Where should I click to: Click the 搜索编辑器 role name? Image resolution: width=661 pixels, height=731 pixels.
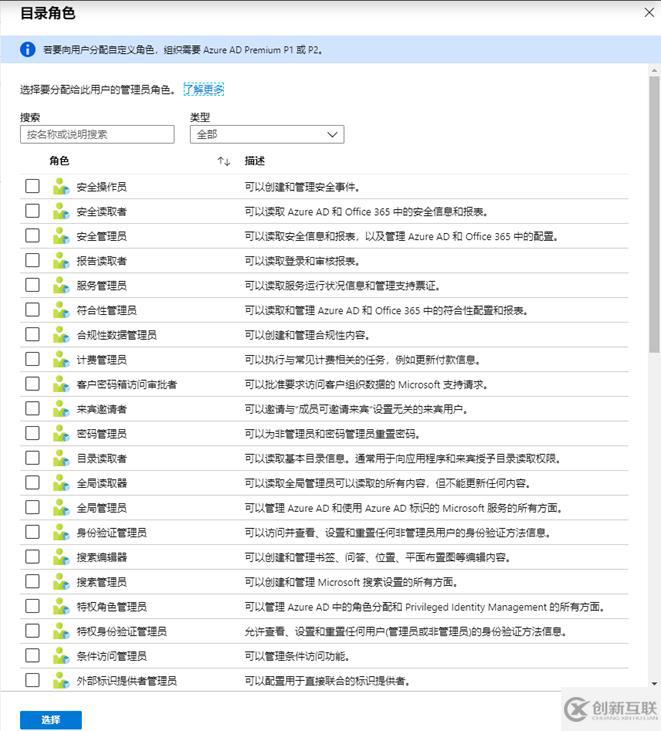point(102,557)
